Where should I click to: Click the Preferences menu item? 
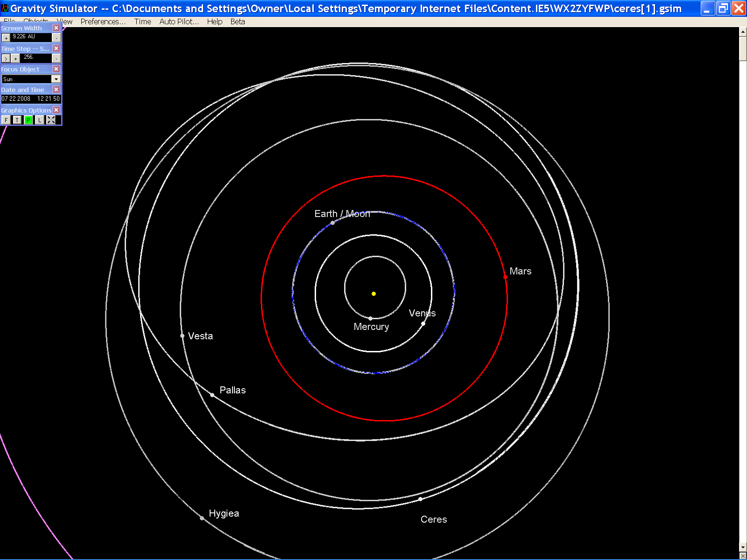(x=104, y=21)
